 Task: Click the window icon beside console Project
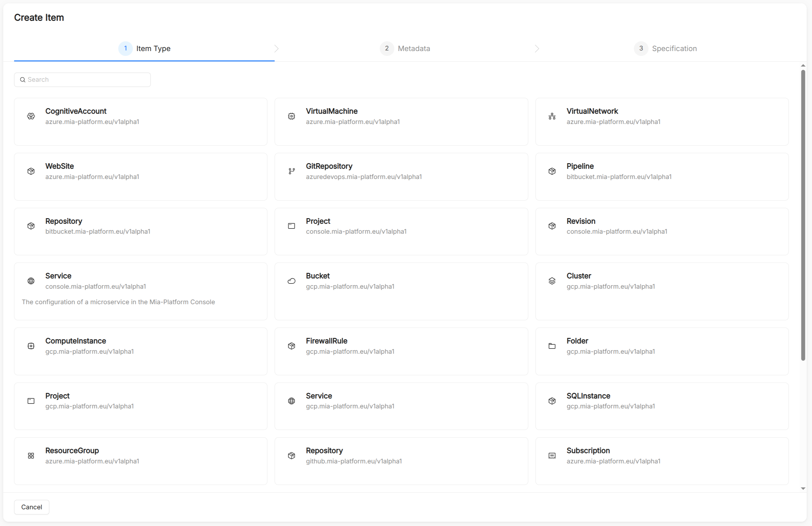coord(291,226)
